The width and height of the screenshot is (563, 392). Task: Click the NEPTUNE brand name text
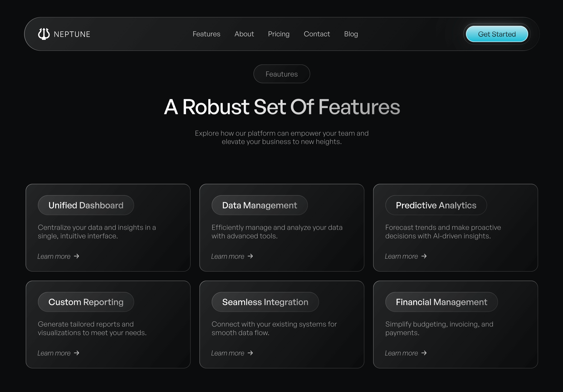pyautogui.click(x=72, y=34)
